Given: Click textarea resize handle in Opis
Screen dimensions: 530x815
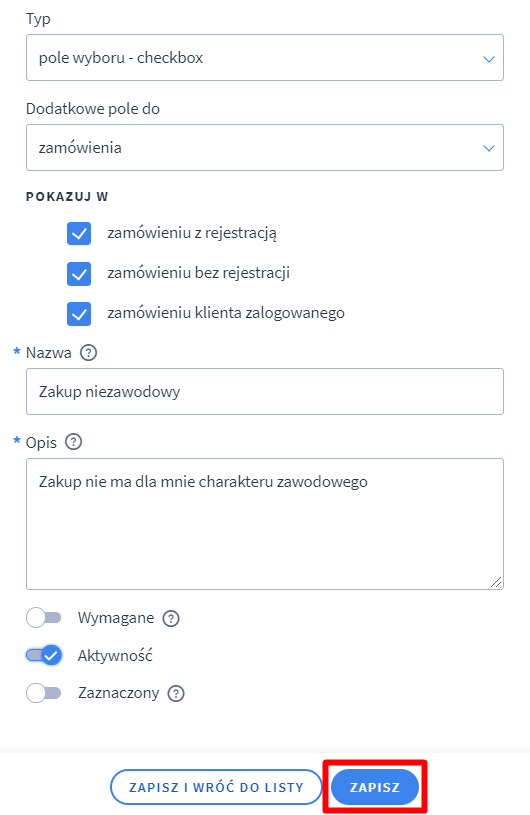Looking at the screenshot, I should 496,582.
